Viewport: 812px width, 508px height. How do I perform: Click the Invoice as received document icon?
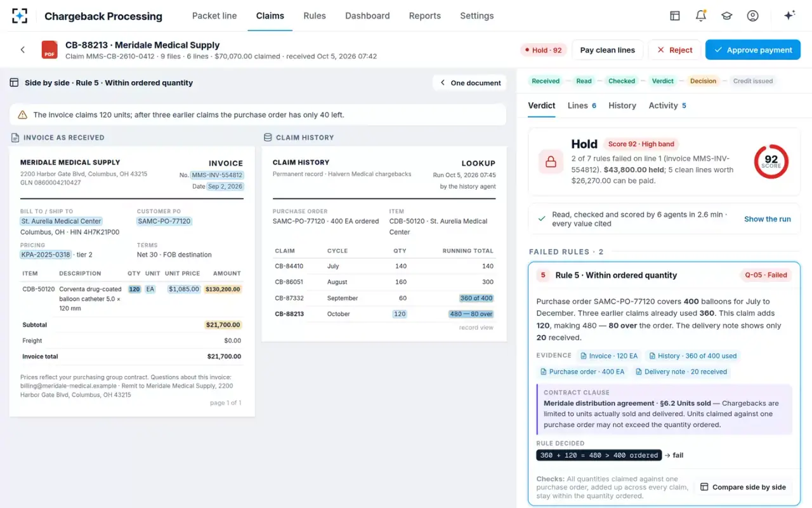tap(15, 137)
